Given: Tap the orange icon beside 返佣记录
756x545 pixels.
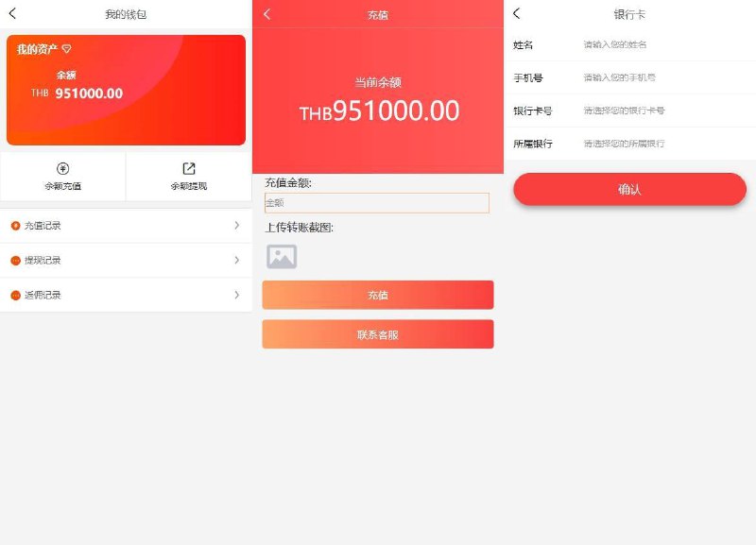Looking at the screenshot, I should click(15, 295).
